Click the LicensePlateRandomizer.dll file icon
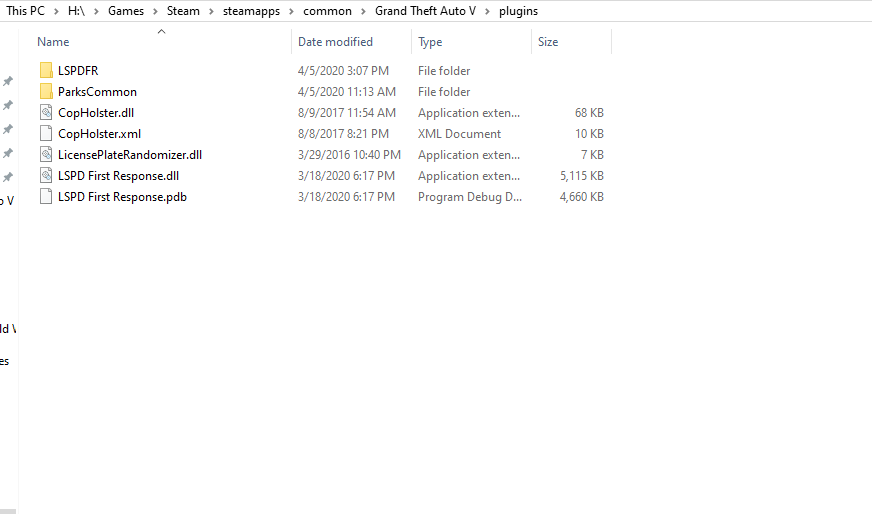Screen dimensions: 872x514 click(x=46, y=155)
